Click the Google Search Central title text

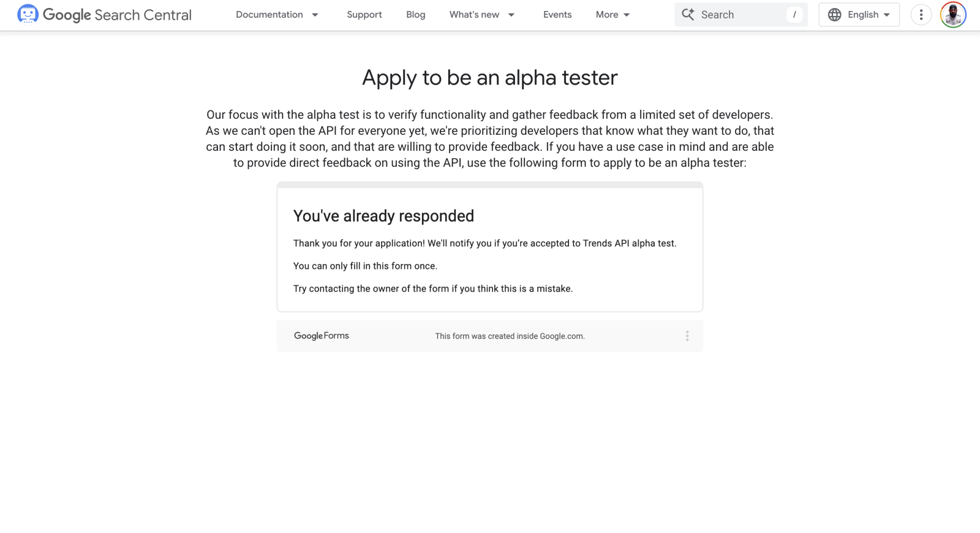click(x=117, y=15)
